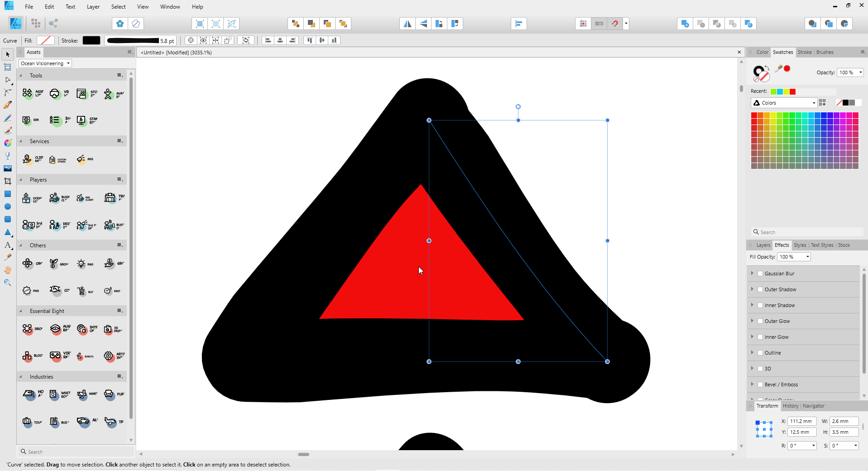This screenshot has width=868, height=471.
Task: Switch to the Navigator tab
Action: pyautogui.click(x=814, y=406)
